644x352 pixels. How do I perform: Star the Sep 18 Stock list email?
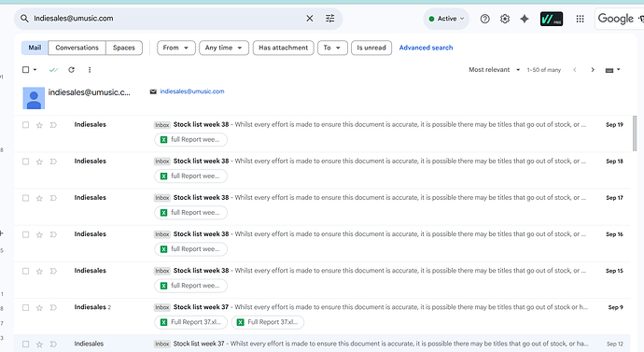(39, 162)
